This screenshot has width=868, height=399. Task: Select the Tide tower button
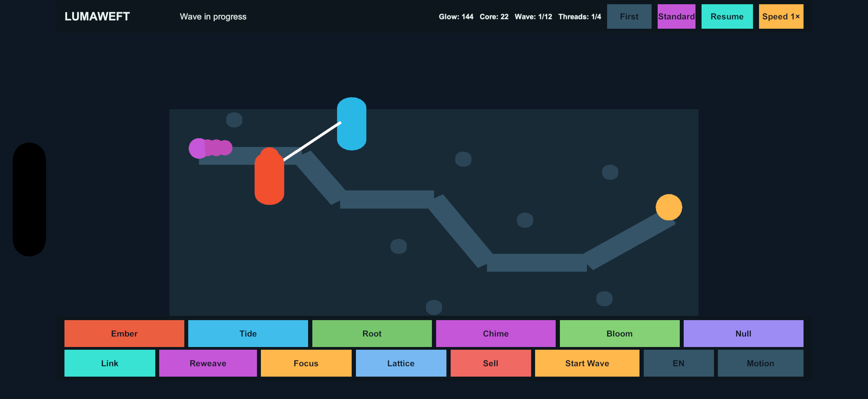click(x=248, y=333)
